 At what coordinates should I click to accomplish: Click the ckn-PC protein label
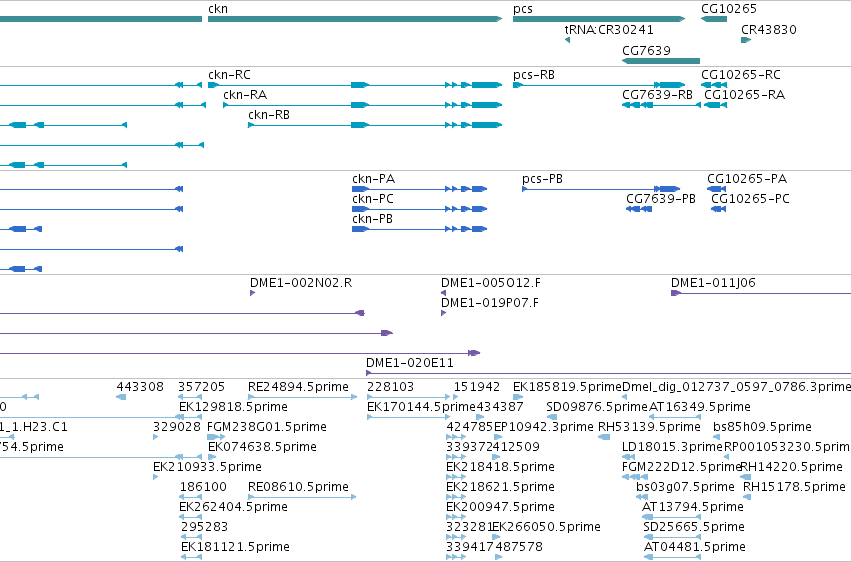click(372, 199)
